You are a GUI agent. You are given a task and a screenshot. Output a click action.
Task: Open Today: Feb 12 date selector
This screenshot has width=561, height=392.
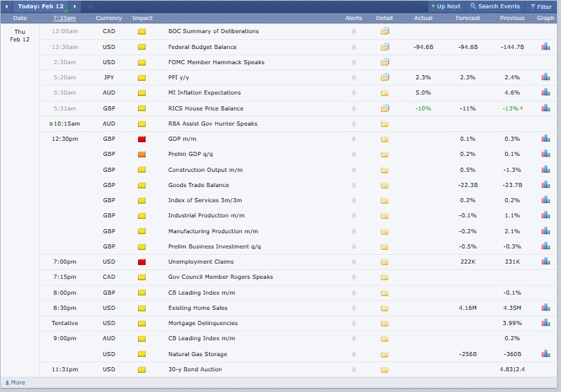(41, 6)
